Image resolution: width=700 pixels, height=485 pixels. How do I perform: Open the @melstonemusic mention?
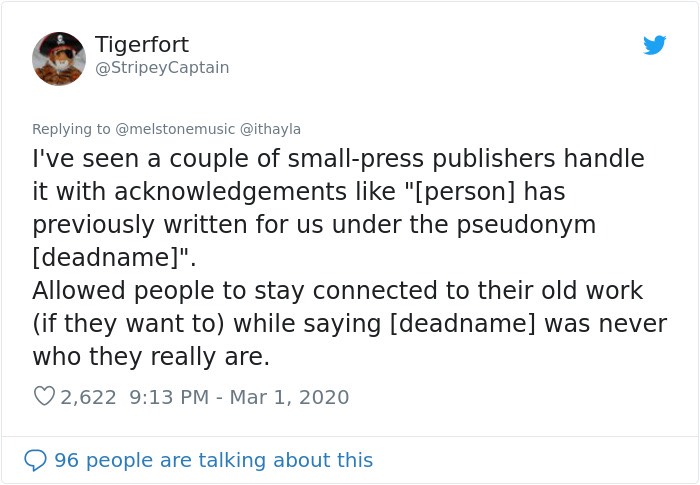coord(175,129)
